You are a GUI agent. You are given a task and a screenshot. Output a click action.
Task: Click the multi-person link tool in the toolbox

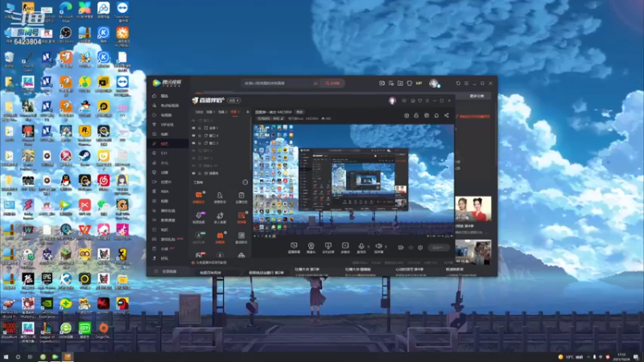point(220,217)
